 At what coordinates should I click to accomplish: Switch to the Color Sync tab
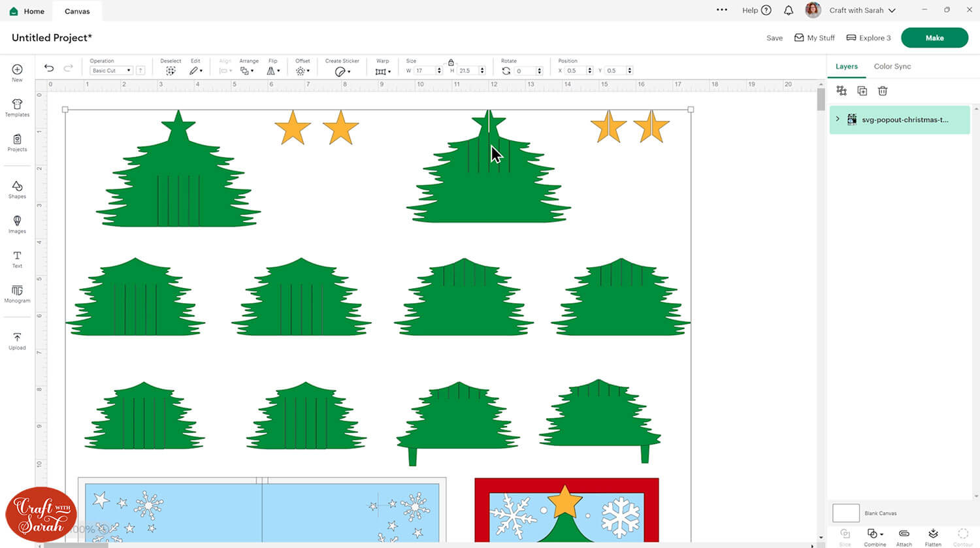pos(892,67)
